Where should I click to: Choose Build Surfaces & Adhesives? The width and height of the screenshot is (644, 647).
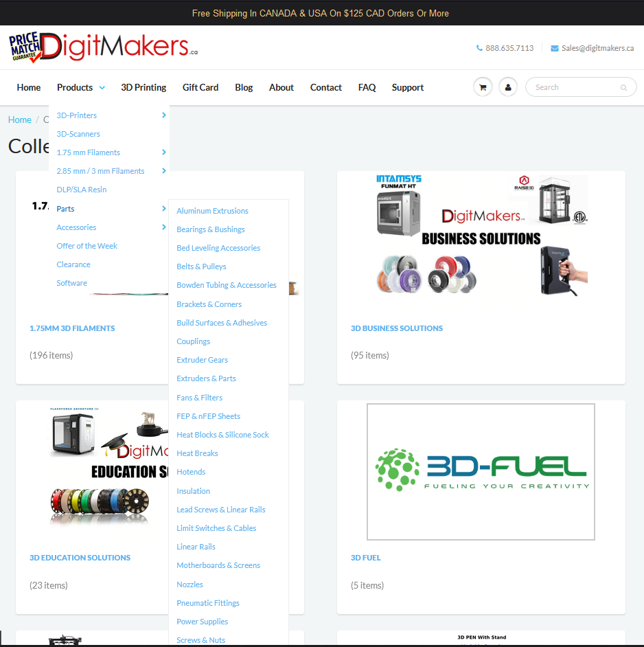coord(222,323)
